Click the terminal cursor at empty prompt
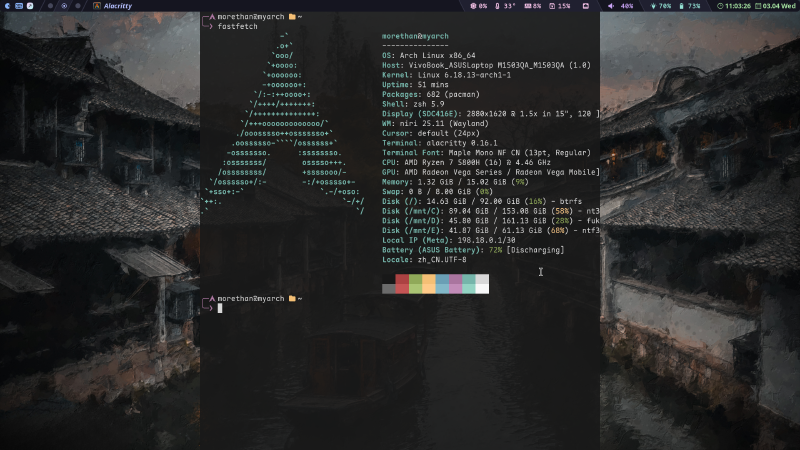This screenshot has width=800, height=450. (220, 308)
